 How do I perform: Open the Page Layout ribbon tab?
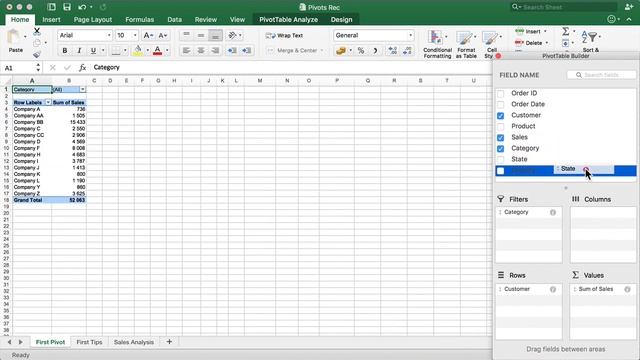[x=93, y=19]
